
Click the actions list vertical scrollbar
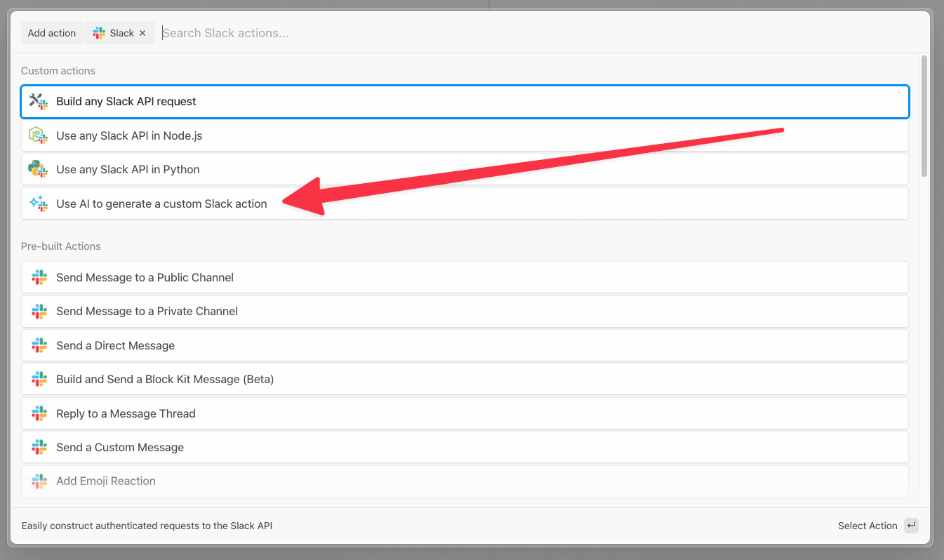[924, 116]
